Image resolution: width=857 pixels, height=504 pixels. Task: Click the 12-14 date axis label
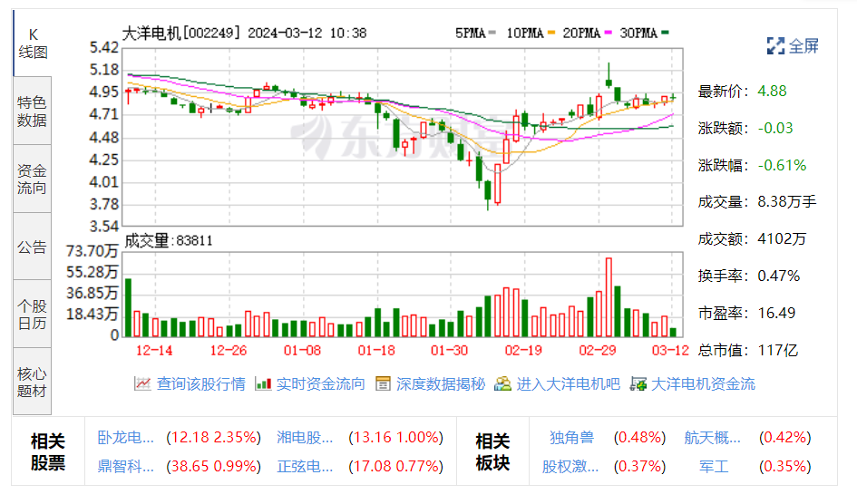coord(154,350)
